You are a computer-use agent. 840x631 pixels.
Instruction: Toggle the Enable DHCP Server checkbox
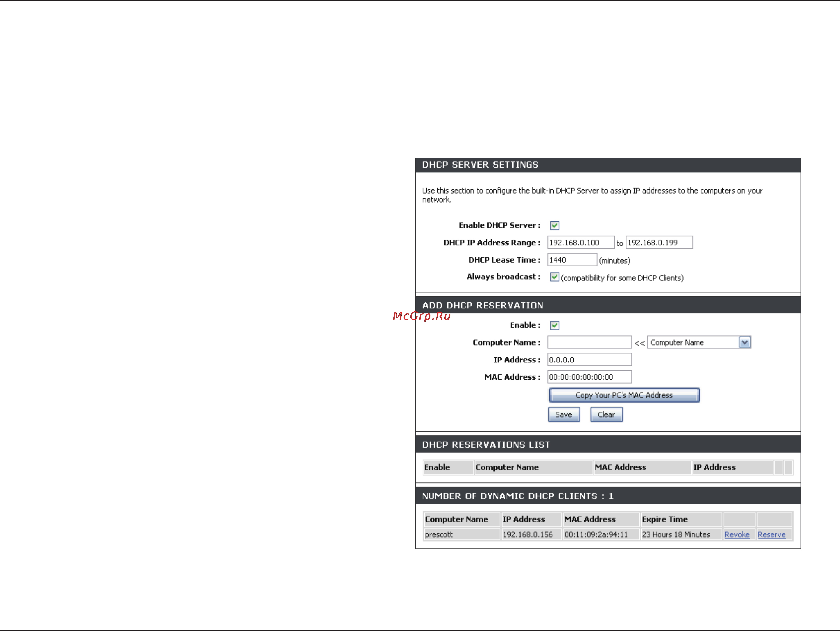pos(554,225)
